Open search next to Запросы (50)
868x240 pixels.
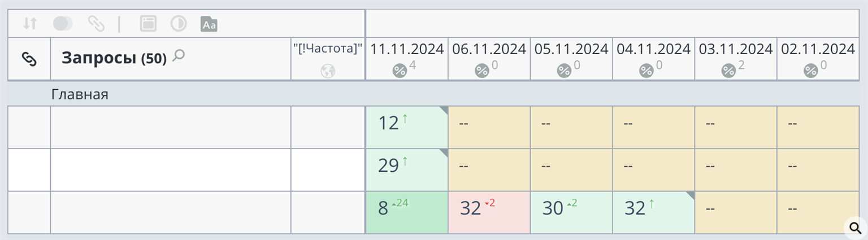point(179,55)
